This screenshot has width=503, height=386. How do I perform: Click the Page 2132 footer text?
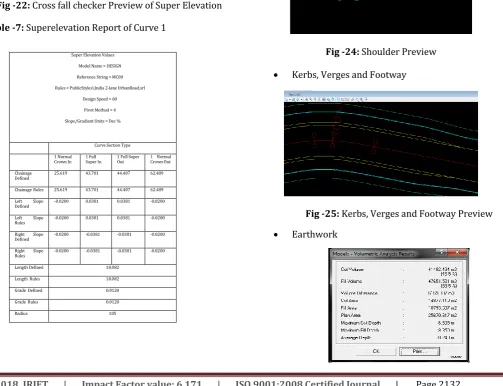coord(438,383)
